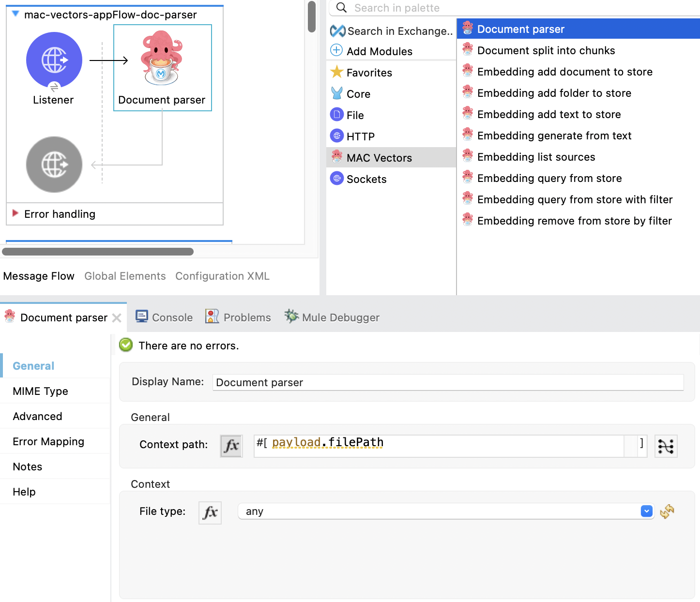Click the File module icon
The image size is (700, 602).
click(337, 115)
